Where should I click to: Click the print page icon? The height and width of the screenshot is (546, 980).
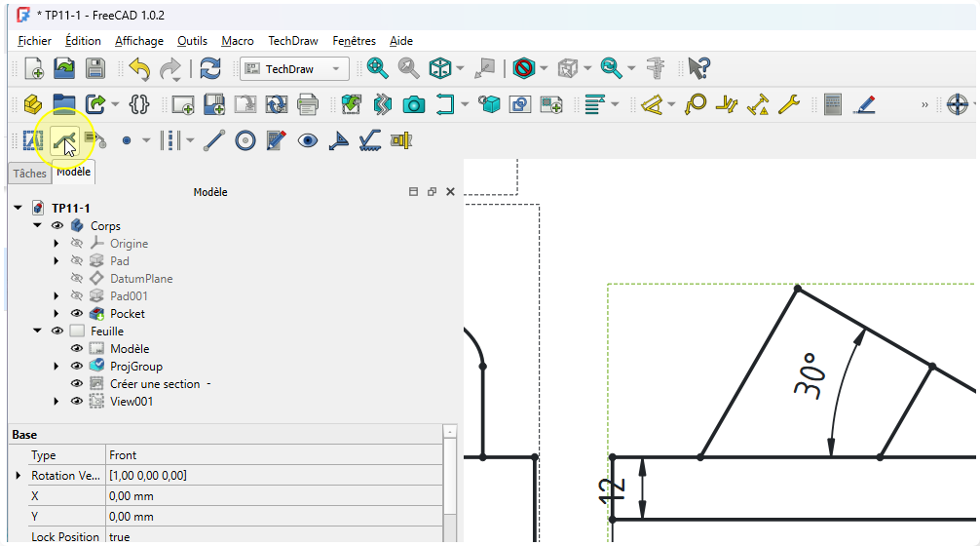click(x=308, y=103)
